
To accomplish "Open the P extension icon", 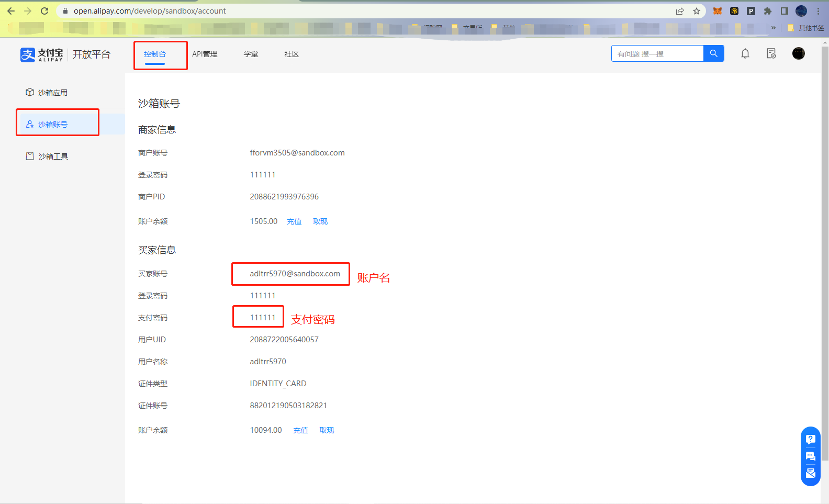I will 751,11.
